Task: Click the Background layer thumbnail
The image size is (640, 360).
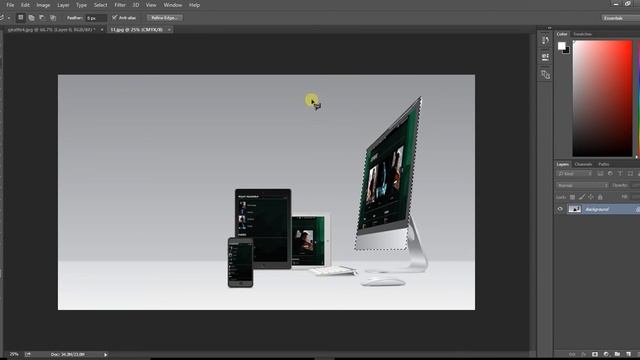Action: pyautogui.click(x=574, y=209)
